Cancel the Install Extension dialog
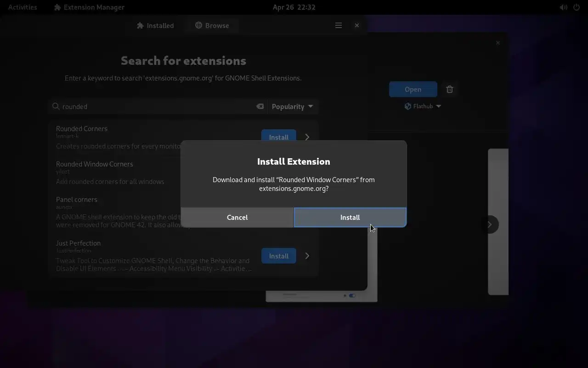Screen dimensions: 588x368 (237, 217)
